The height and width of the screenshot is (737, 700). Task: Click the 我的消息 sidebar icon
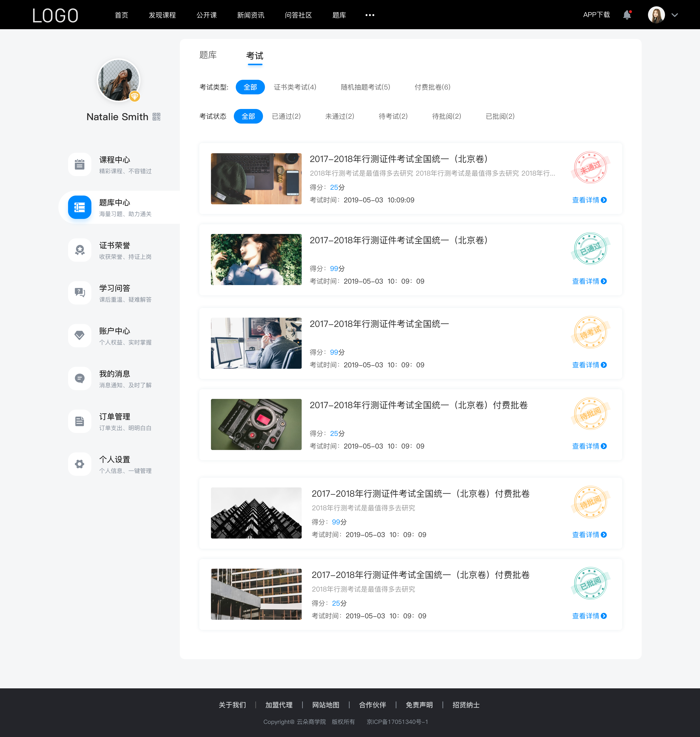coord(79,379)
